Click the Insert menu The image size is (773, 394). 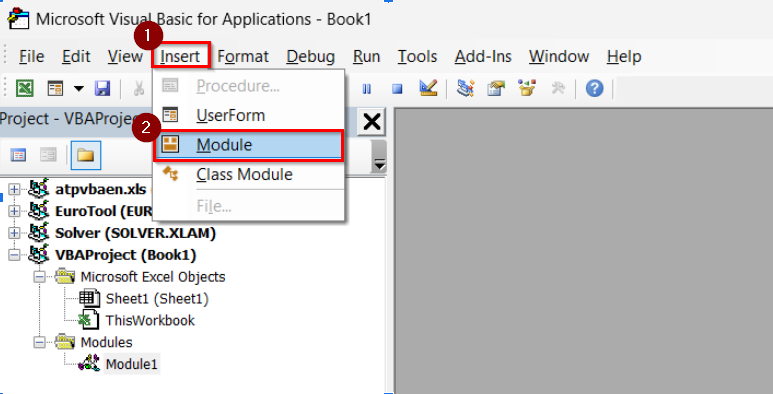click(x=180, y=56)
